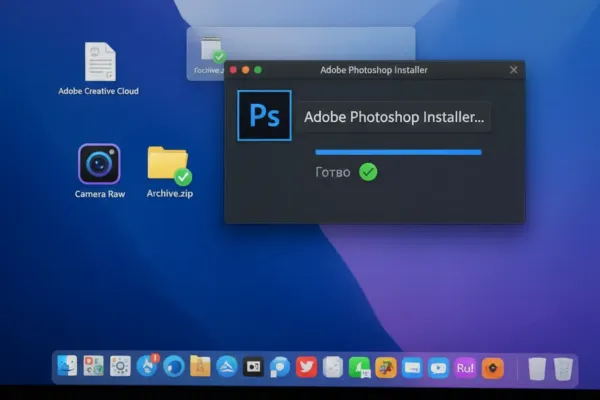This screenshot has width=600, height=400.
Task: Open the last Trash icon at dock end
Action: click(x=563, y=369)
